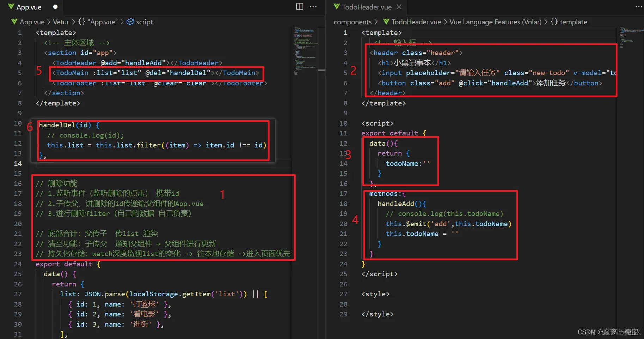This screenshot has height=339, width=644.
Task: Click 'localStorage' in App.vue line 27
Action: tap(153, 294)
